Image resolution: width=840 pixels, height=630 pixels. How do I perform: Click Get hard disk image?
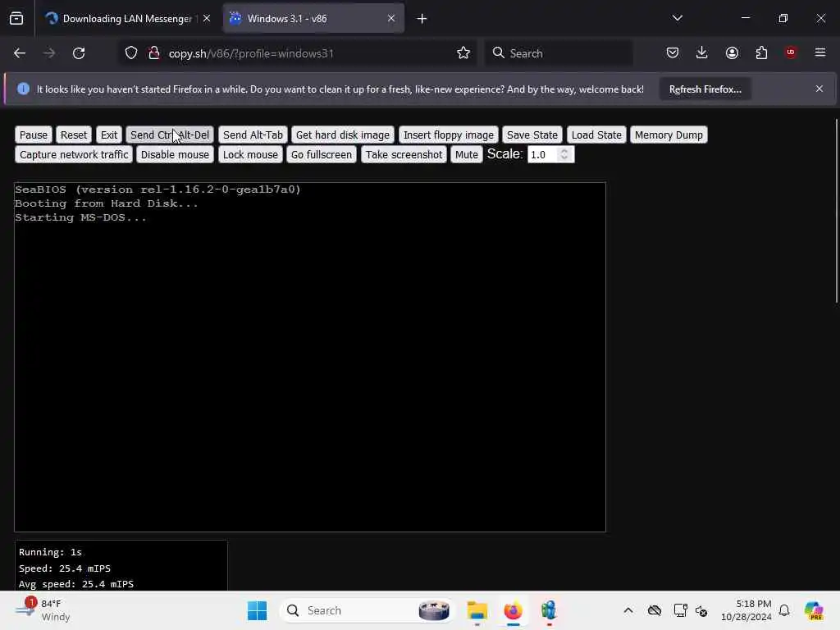(x=343, y=135)
